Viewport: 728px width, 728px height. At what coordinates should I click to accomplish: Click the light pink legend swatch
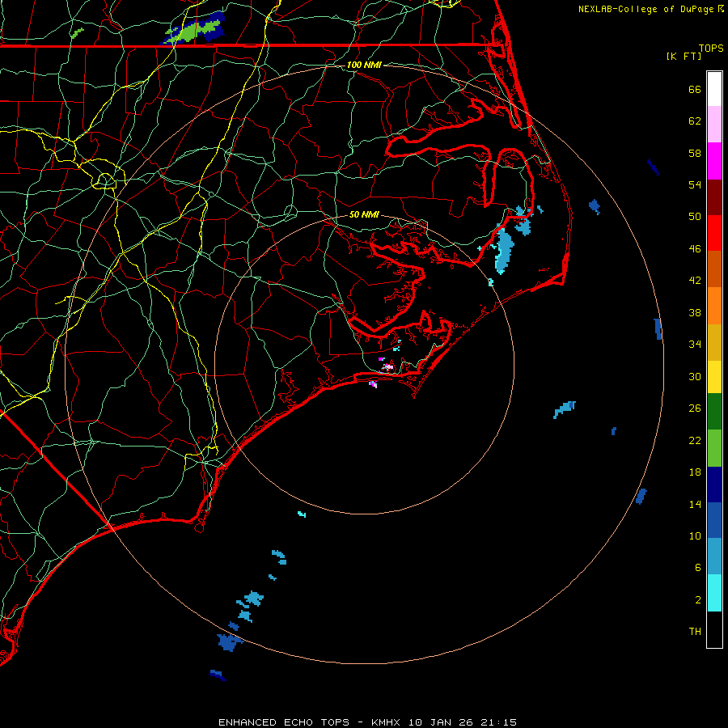click(x=714, y=125)
